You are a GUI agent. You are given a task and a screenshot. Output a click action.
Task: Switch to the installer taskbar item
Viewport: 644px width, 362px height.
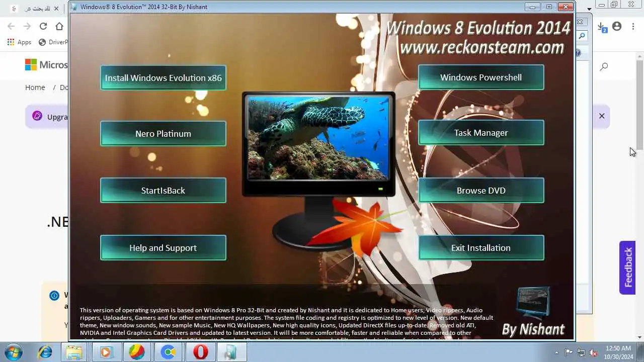coord(231,352)
